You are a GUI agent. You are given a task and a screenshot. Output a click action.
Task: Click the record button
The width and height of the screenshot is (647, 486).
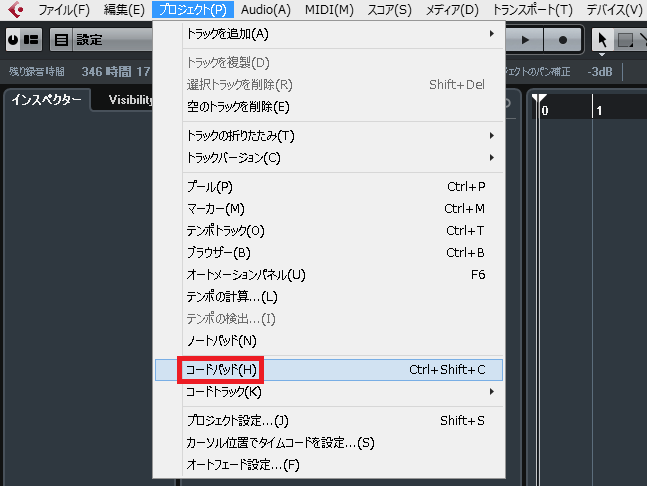(562, 40)
